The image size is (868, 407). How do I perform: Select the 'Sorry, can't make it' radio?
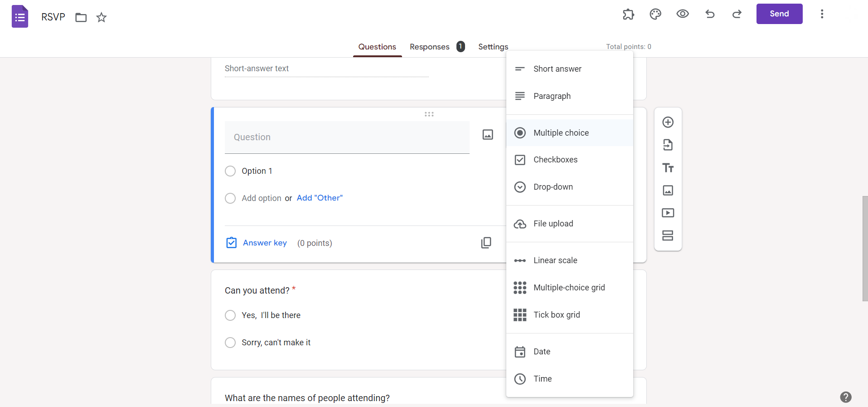pos(230,343)
